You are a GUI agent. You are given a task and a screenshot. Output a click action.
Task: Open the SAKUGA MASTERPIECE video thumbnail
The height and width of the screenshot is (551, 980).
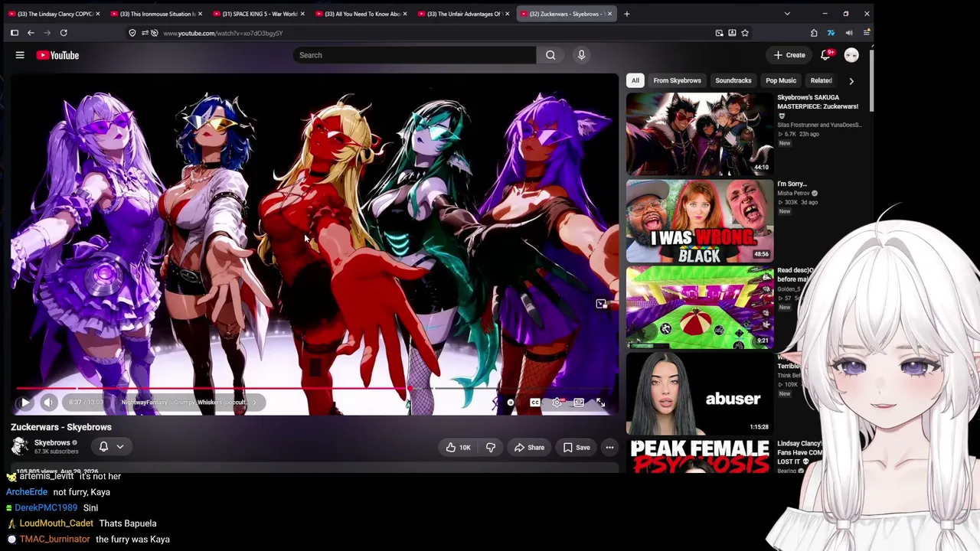(700, 134)
